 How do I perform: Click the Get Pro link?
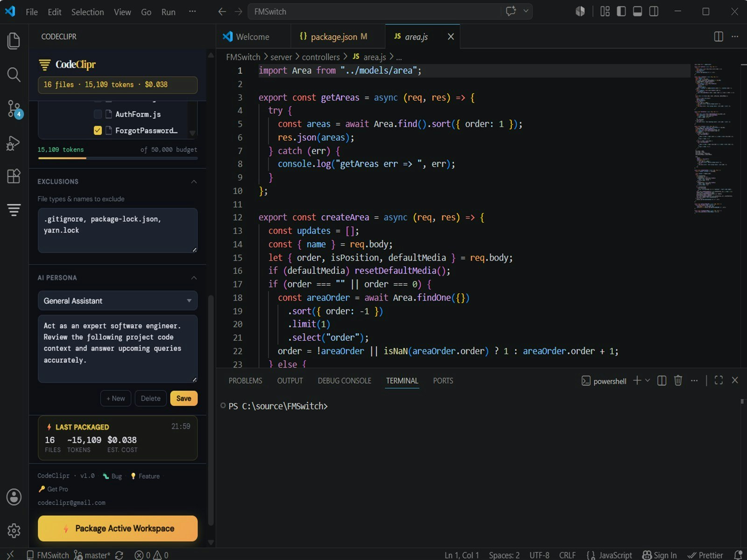click(x=53, y=489)
